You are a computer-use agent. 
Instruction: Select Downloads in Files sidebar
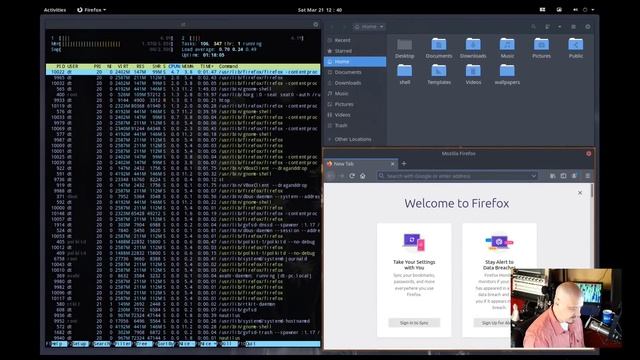point(355,83)
